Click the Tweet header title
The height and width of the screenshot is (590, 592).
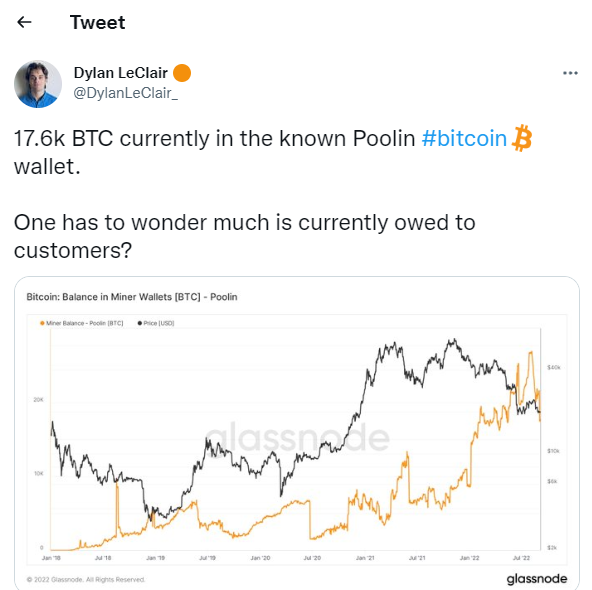pos(97,22)
